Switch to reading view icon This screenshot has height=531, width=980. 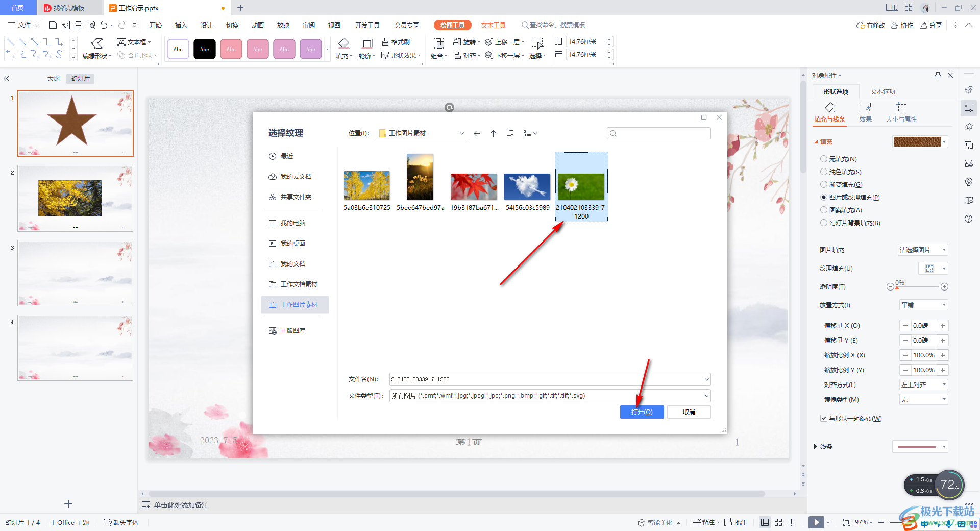click(x=792, y=522)
